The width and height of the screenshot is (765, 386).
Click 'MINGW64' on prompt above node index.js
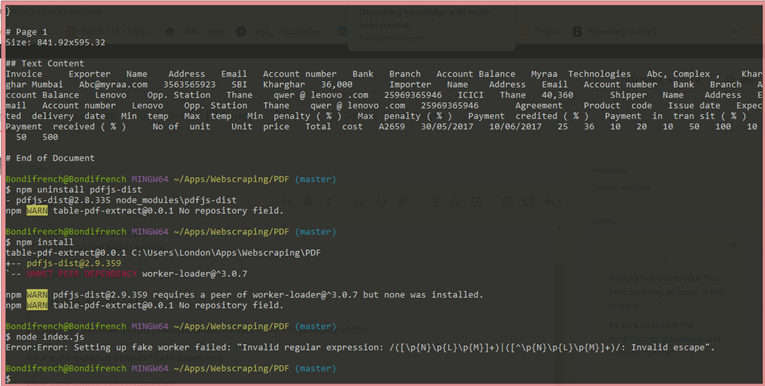(150, 326)
